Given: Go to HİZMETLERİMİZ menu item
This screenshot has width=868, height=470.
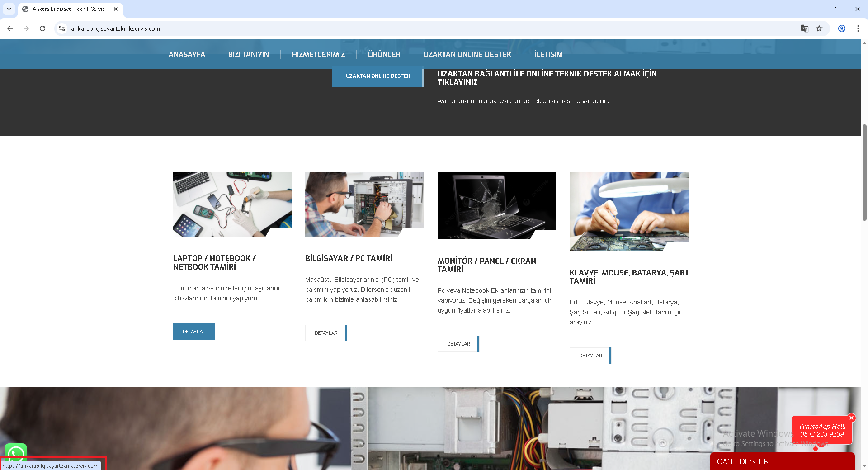Looking at the screenshot, I should tap(318, 54).
